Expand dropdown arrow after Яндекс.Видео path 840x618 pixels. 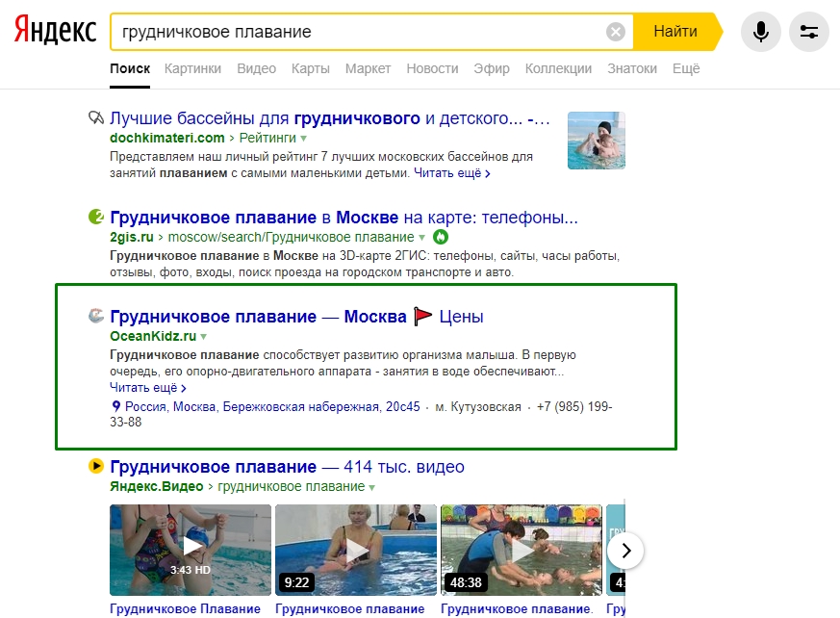(x=371, y=487)
